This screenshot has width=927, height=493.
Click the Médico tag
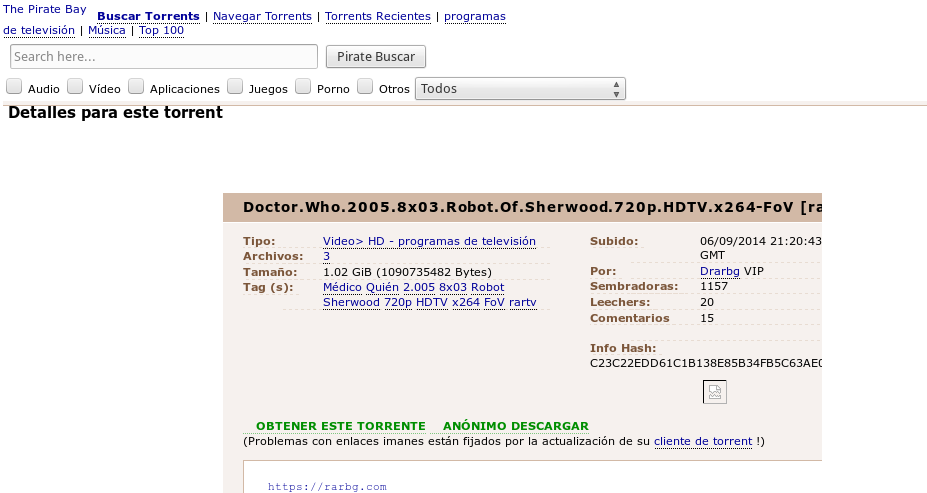coord(342,287)
